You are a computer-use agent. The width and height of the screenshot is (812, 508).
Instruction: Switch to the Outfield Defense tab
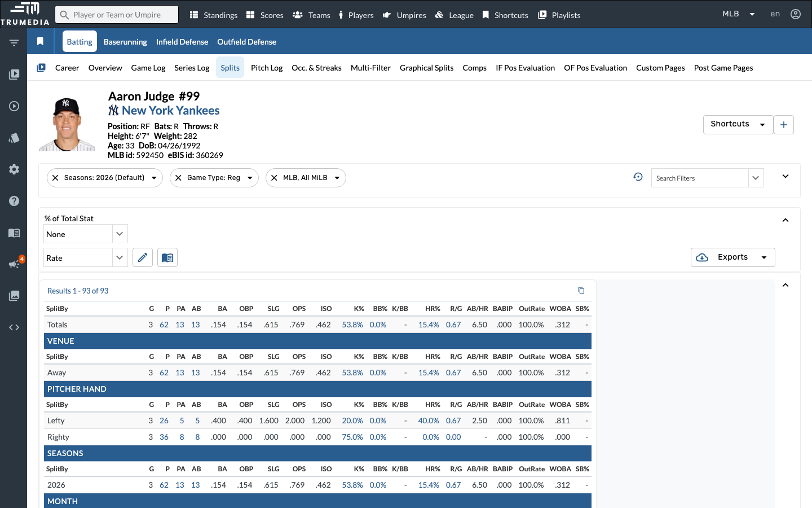(x=247, y=42)
